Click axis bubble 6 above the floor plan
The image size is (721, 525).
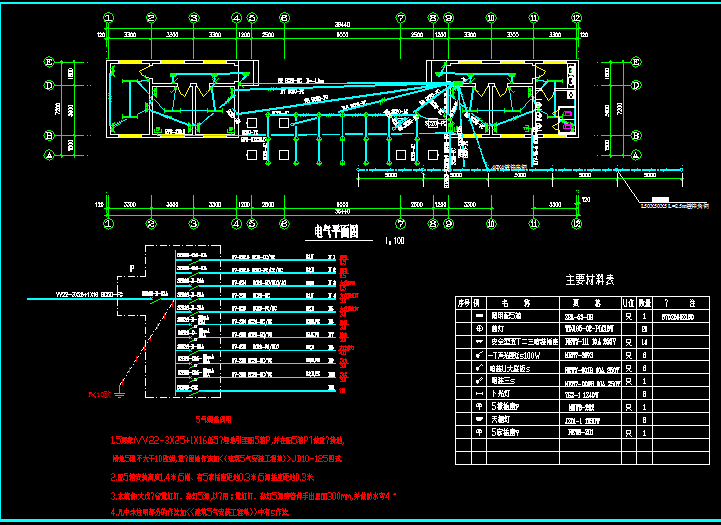(284, 18)
